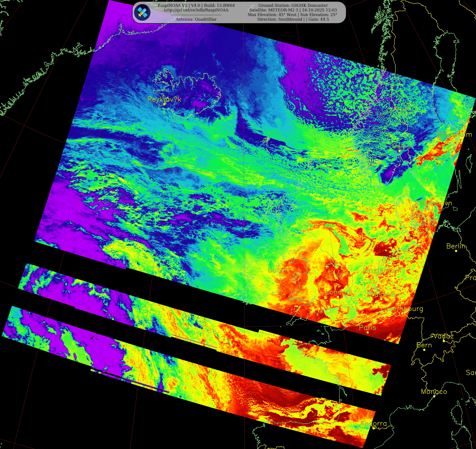Click the Ground Station G0GHK Doncaster text
The width and height of the screenshot is (476, 449).
coord(293,5)
